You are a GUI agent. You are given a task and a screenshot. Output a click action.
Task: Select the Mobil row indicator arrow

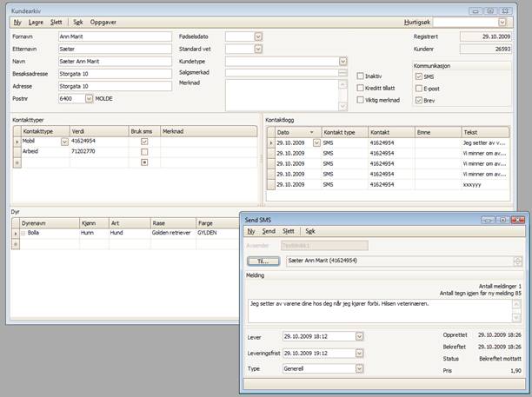[x=17, y=142]
